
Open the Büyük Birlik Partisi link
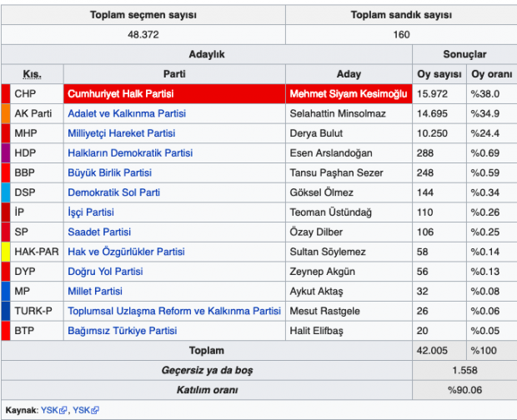pyautogui.click(x=110, y=173)
